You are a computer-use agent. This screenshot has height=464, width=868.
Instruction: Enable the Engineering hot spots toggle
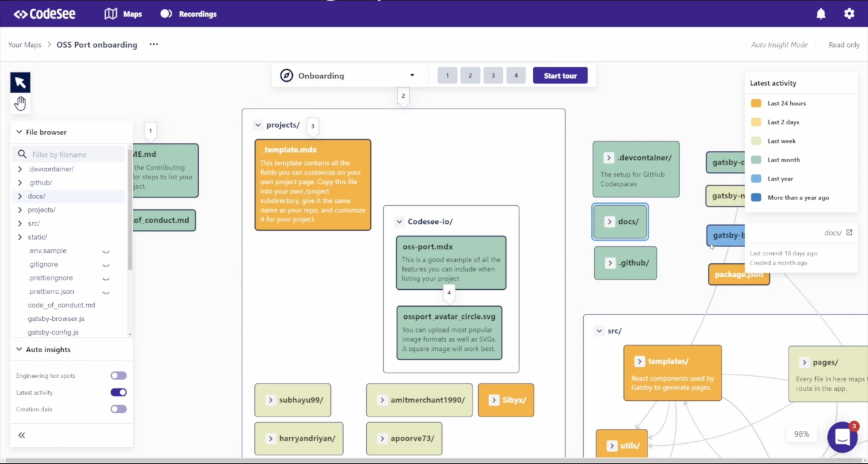[118, 375]
